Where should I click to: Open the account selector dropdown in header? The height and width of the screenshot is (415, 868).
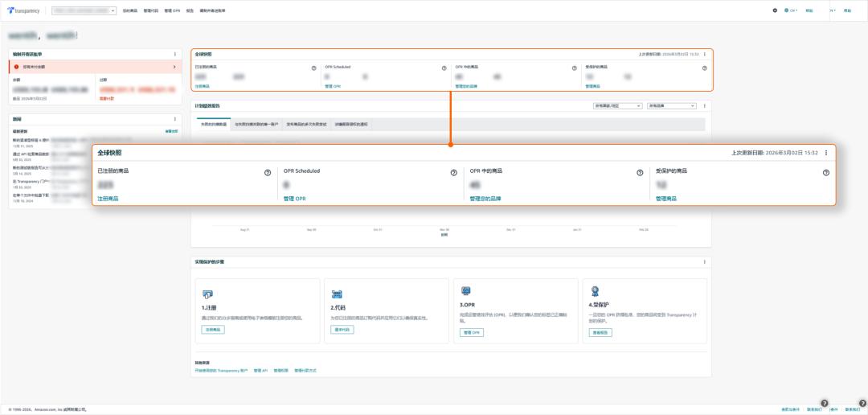[84, 10]
